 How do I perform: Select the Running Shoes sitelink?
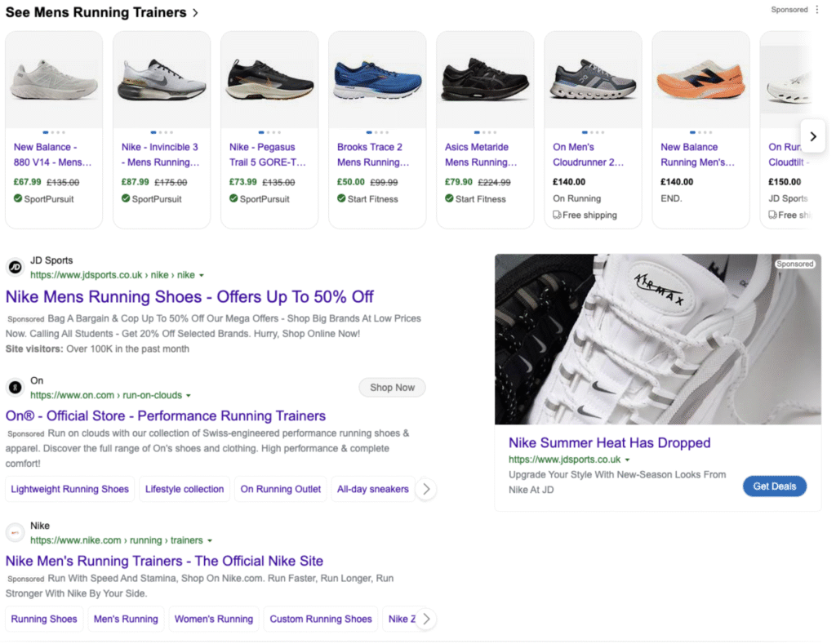pos(44,620)
